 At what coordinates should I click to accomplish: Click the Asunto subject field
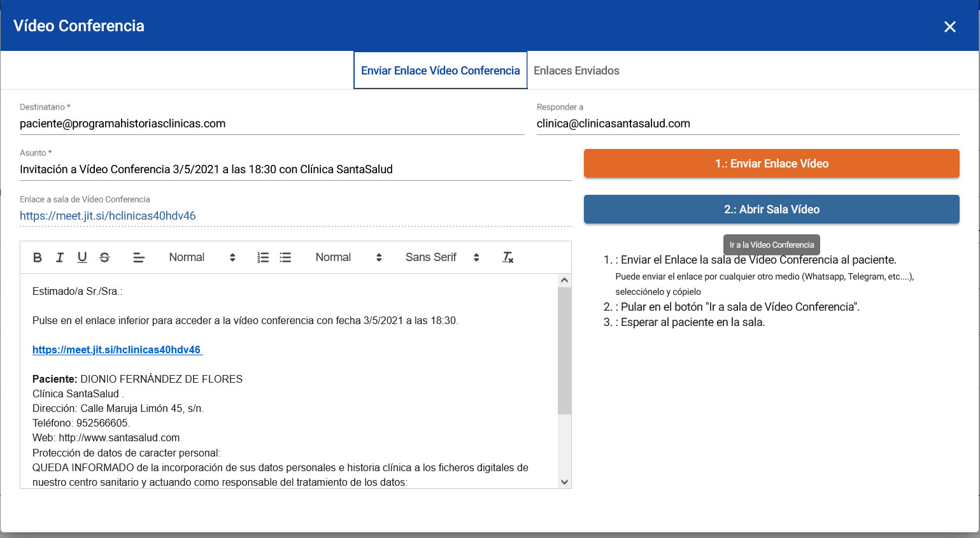(295, 169)
